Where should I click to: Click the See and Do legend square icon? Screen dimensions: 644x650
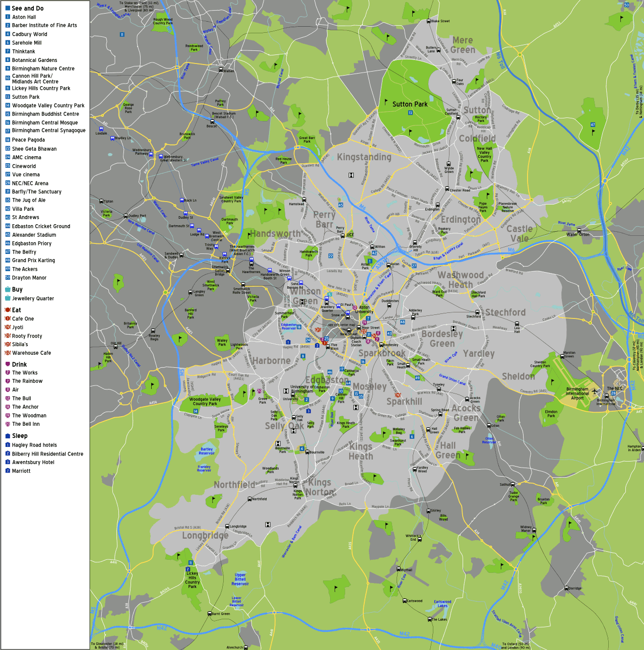pyautogui.click(x=8, y=9)
